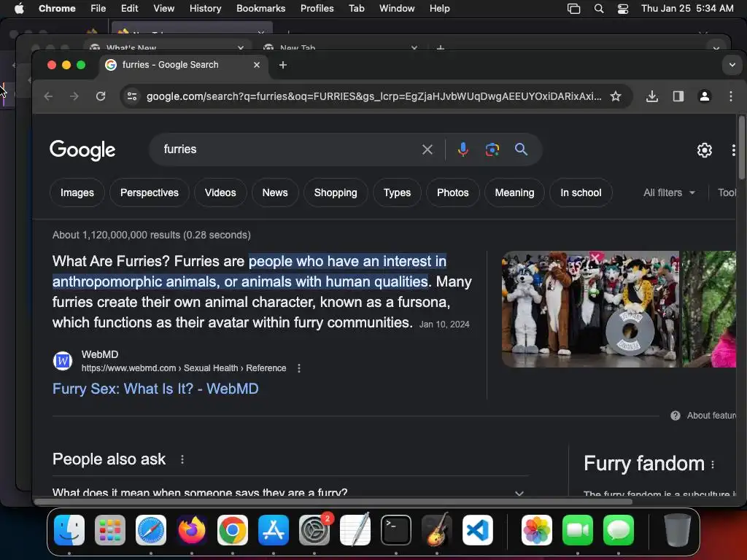The height and width of the screenshot is (560, 747).
Task: Click the About featured snippets help icon
Action: pyautogui.click(x=675, y=416)
